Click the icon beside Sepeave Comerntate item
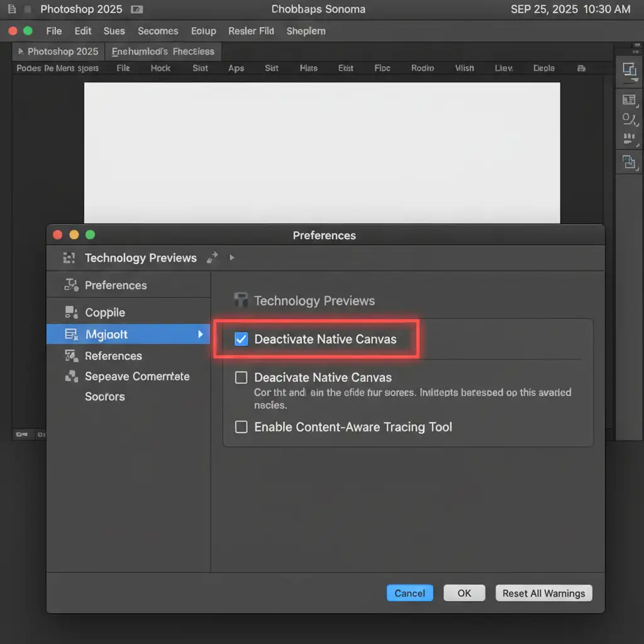This screenshot has width=644, height=644. (x=71, y=377)
